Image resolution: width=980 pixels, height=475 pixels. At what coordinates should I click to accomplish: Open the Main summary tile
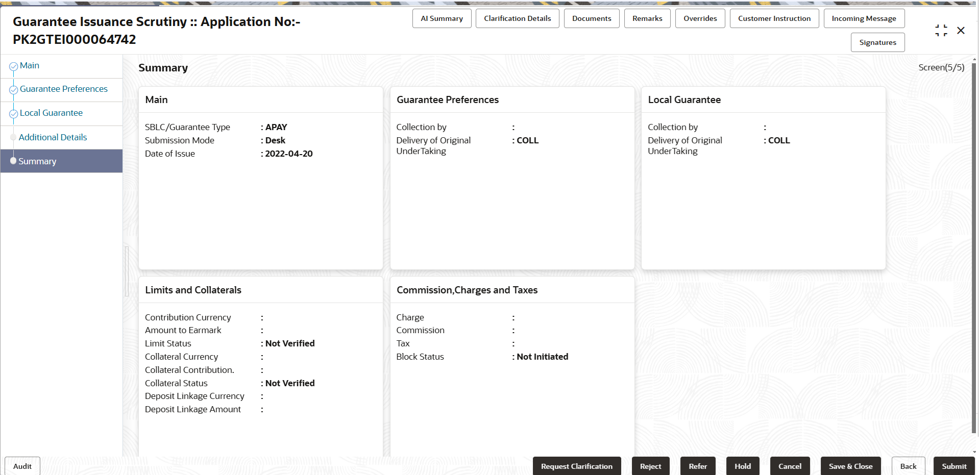point(261,178)
